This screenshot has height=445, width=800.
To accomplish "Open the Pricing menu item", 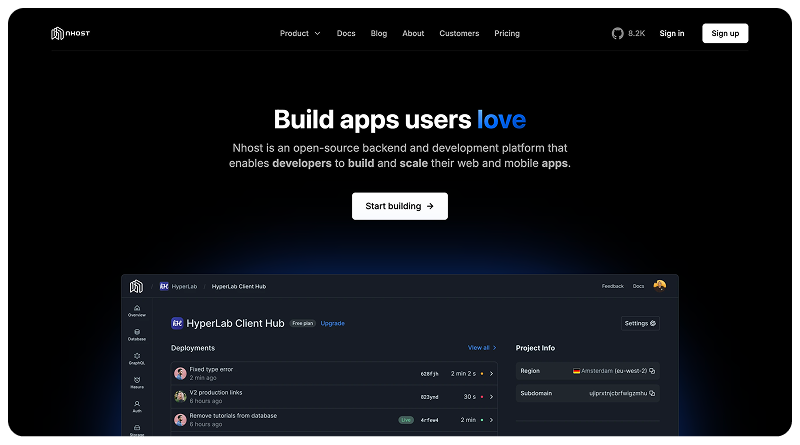I will [x=507, y=33].
